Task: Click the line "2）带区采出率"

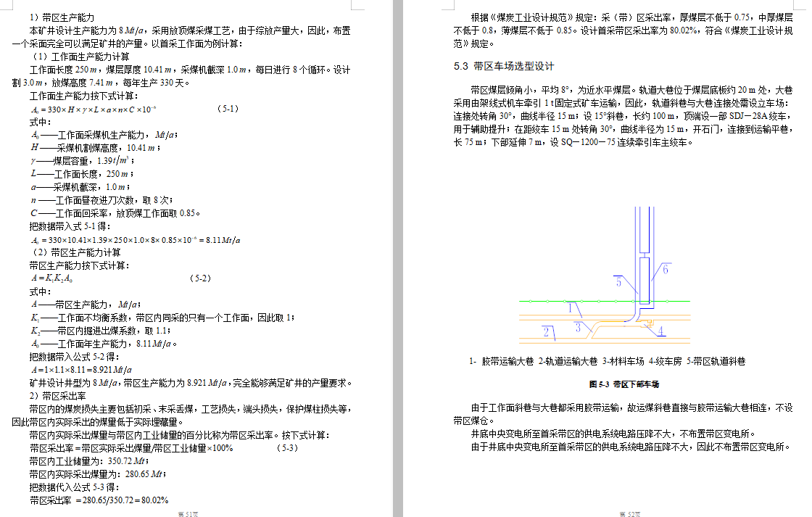Action: 57,396
